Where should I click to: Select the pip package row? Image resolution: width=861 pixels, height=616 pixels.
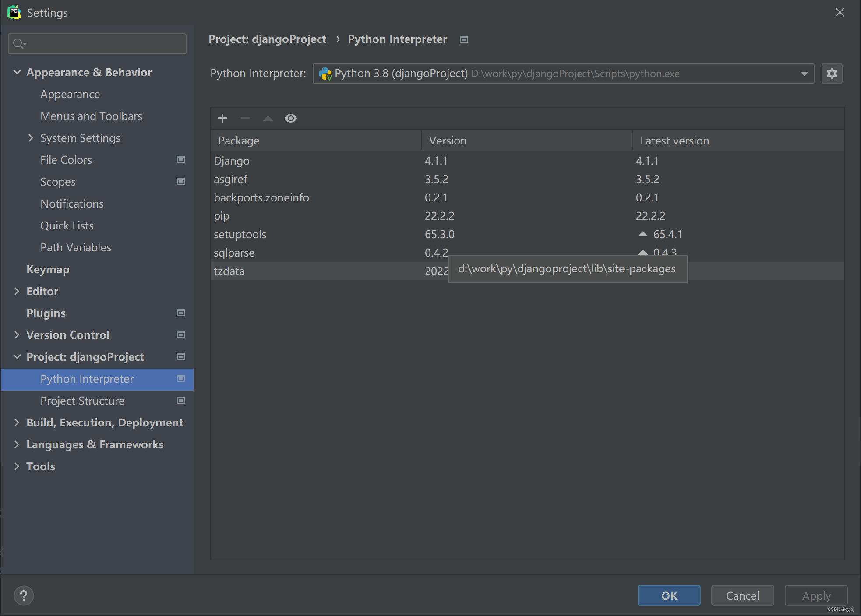[x=528, y=216]
